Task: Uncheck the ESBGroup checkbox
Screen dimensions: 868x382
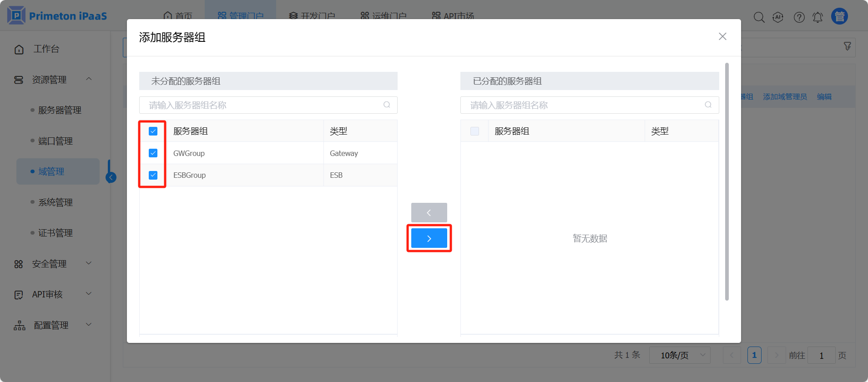Action: (x=153, y=175)
